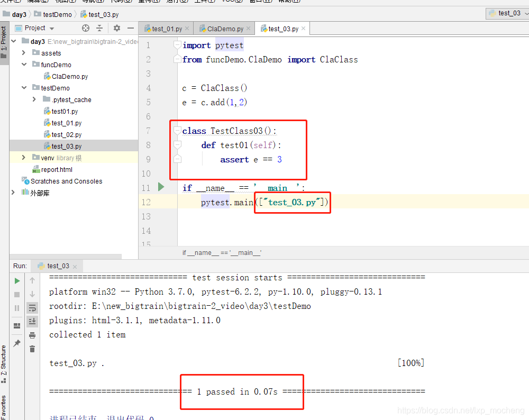Screen dimensions: 529x420
Task: Click the locate target icon in Project panel
Action: [86, 28]
